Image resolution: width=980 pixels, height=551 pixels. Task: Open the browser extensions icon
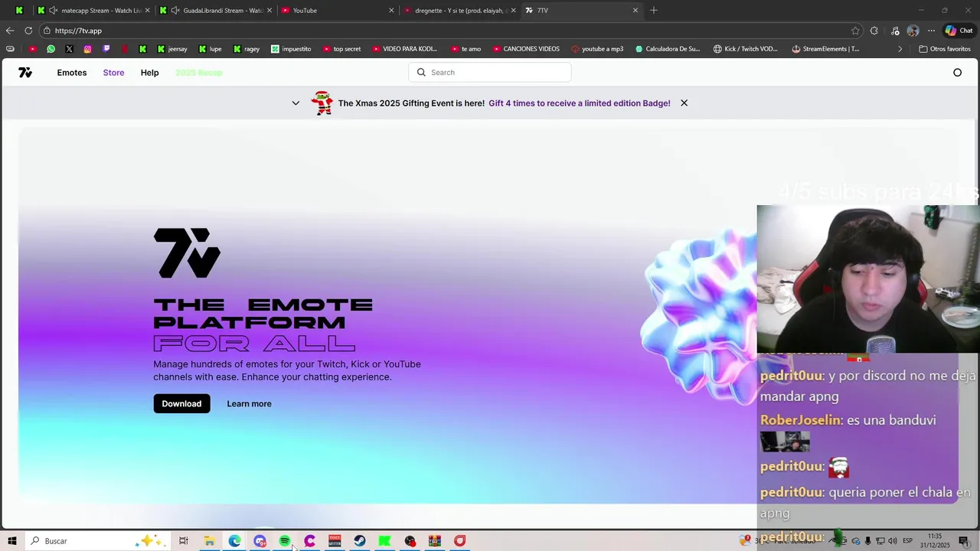[x=874, y=31]
